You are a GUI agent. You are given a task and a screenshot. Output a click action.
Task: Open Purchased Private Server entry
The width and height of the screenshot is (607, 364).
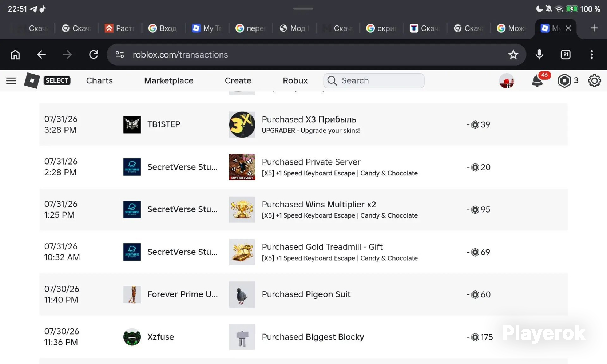311,162
